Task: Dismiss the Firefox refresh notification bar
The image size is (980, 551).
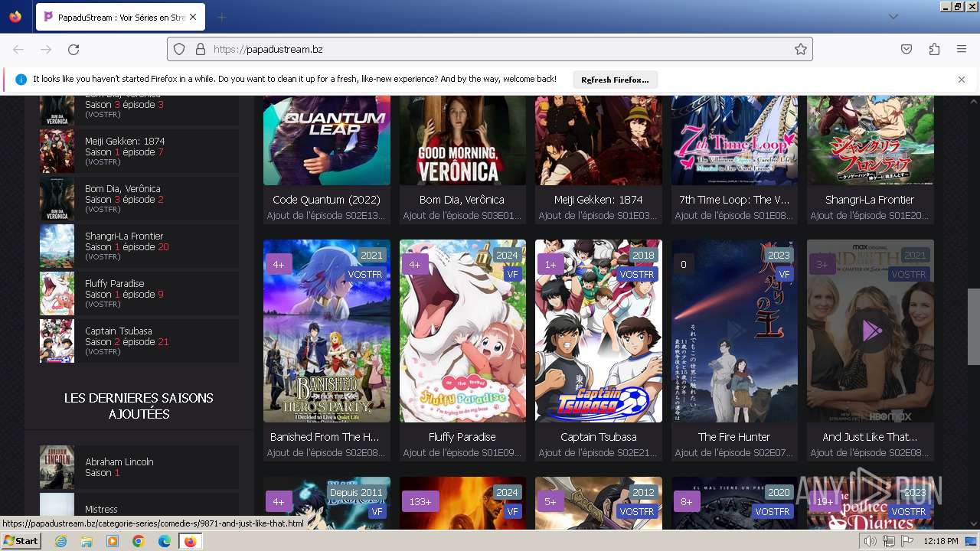Action: 962,80
